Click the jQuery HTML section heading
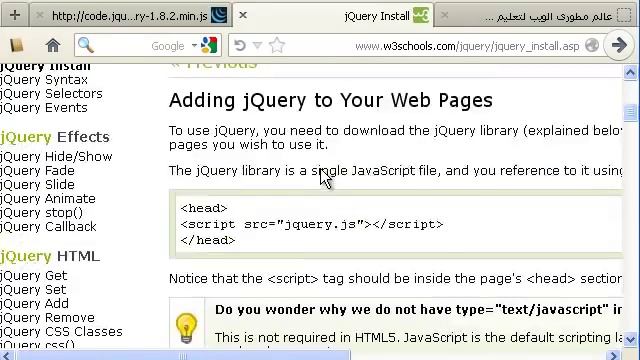Screen dimensions: 640x360 point(50,256)
